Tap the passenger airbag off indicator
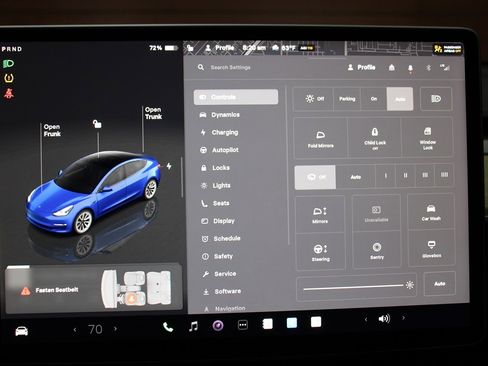Screen dimensions: 488x366 (448, 49)
